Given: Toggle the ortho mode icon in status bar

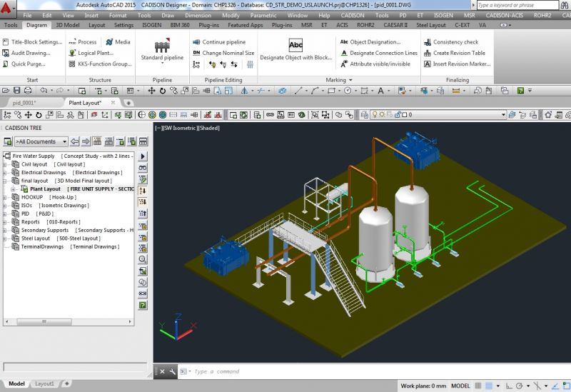Looking at the screenshot, I should [509, 386].
